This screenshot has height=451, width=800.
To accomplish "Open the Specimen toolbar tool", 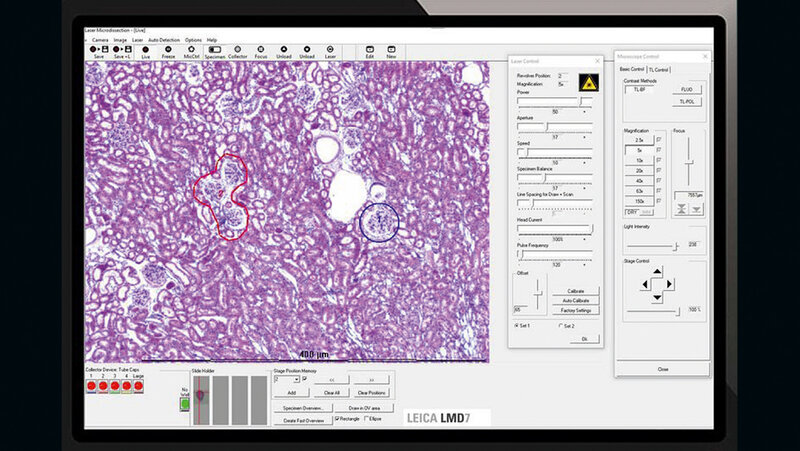I will pyautogui.click(x=214, y=49).
